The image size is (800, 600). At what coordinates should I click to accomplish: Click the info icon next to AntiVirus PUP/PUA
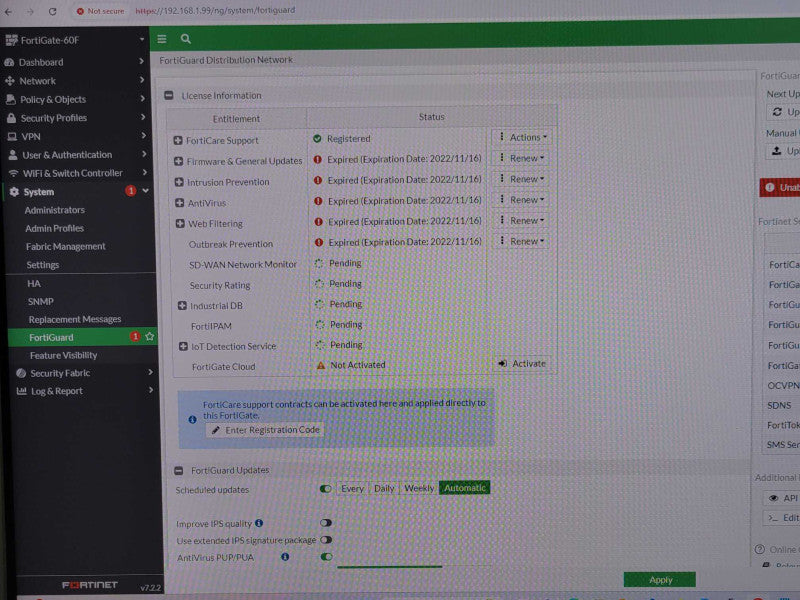point(285,557)
